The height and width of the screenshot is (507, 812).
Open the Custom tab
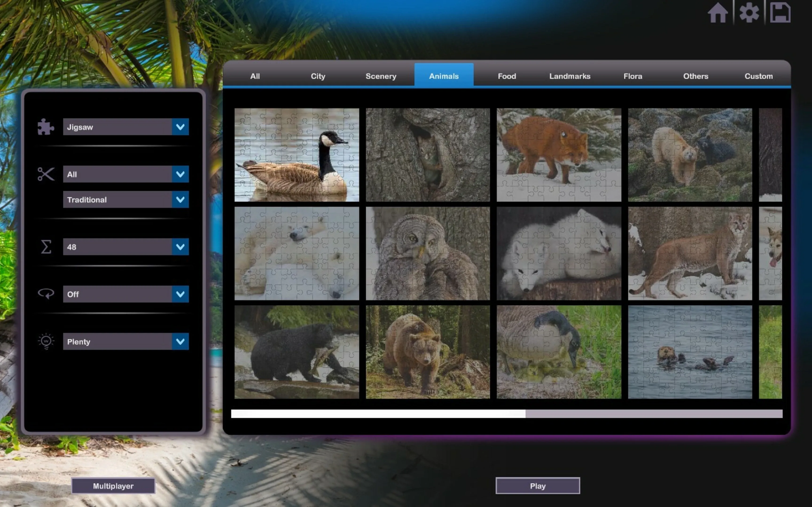coord(758,76)
